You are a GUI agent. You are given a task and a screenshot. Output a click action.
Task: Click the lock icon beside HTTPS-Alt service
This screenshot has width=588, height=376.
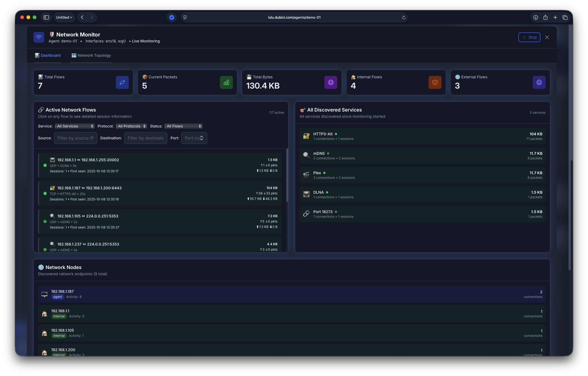pyautogui.click(x=306, y=136)
